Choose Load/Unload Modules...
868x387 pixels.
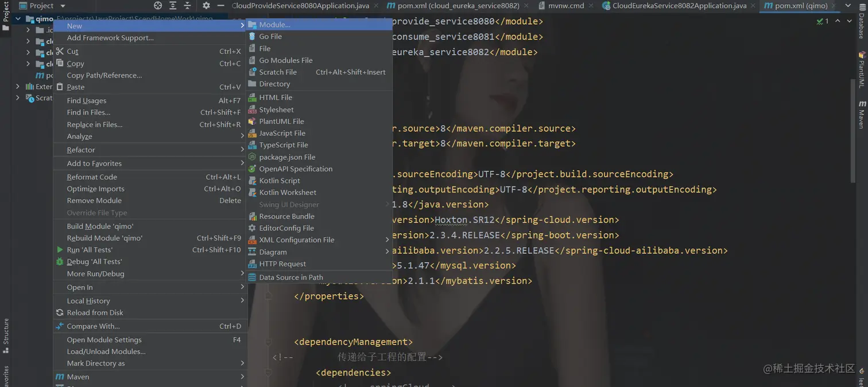click(150, 352)
